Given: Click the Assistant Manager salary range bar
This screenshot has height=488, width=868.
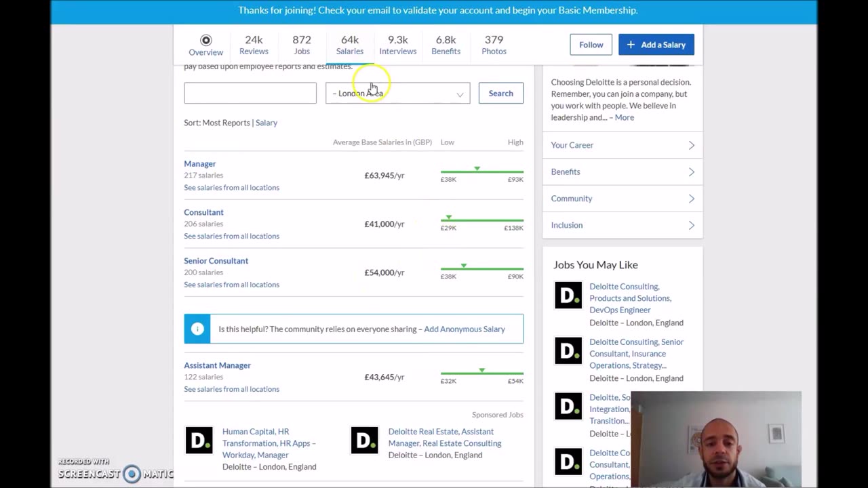Looking at the screenshot, I should tap(482, 373).
